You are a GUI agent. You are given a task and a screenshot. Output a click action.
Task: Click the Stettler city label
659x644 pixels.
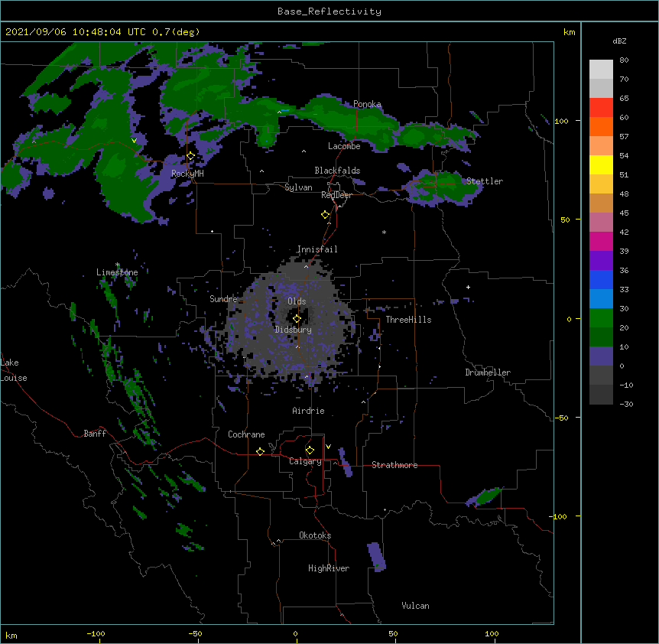[x=485, y=181]
